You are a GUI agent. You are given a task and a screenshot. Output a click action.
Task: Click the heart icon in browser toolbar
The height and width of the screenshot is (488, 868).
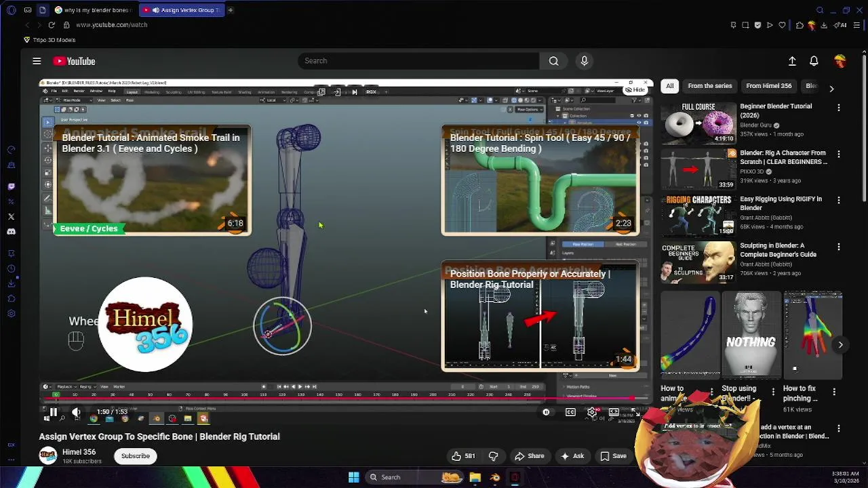(782, 25)
